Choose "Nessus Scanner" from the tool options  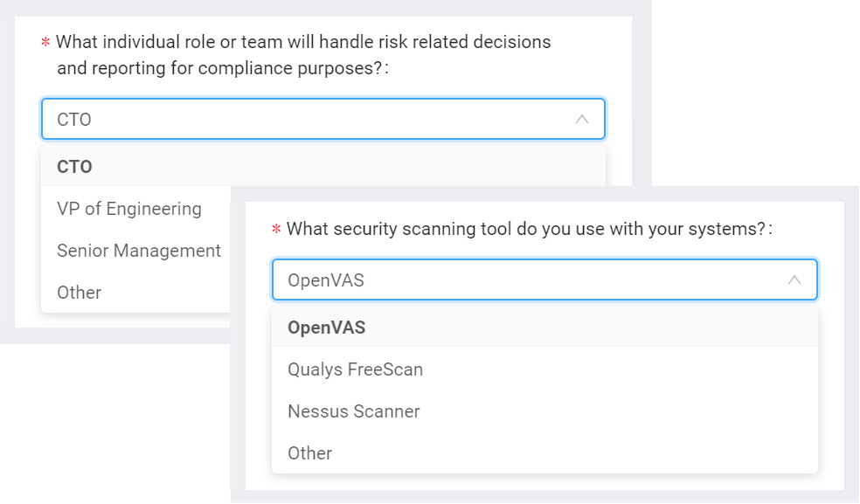tap(353, 411)
